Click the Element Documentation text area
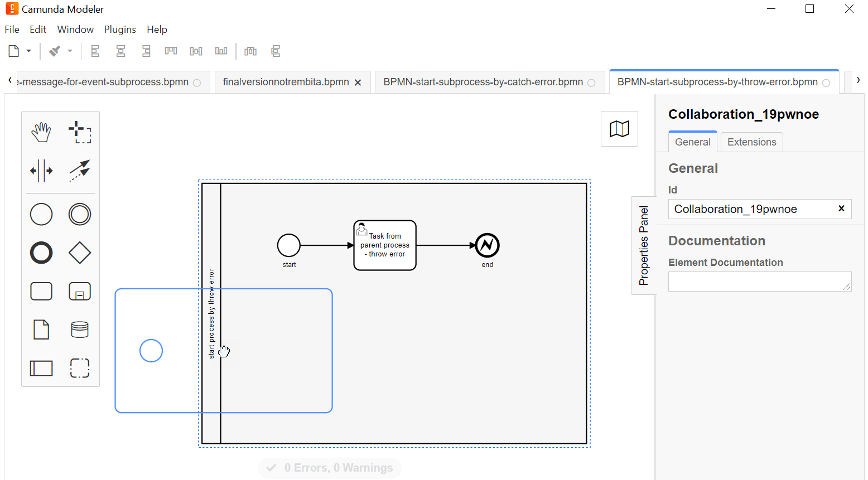The height and width of the screenshot is (480, 868). pyautogui.click(x=759, y=282)
